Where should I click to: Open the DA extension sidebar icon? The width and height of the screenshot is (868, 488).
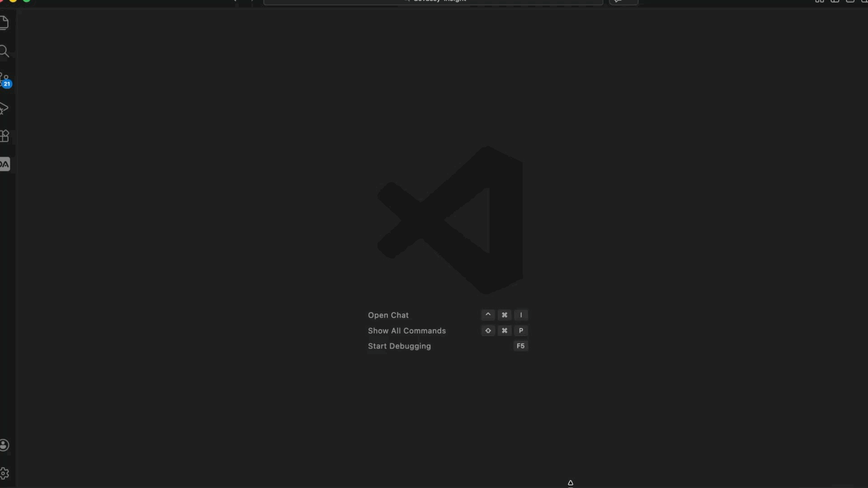click(5, 164)
